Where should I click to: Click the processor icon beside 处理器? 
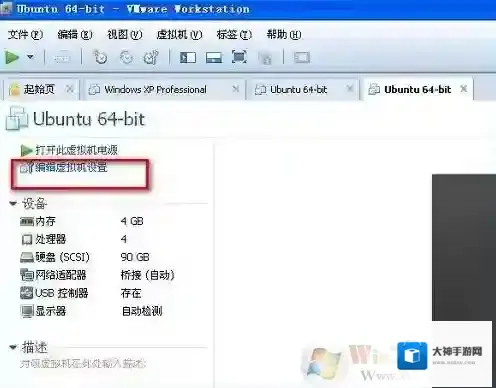point(27,239)
